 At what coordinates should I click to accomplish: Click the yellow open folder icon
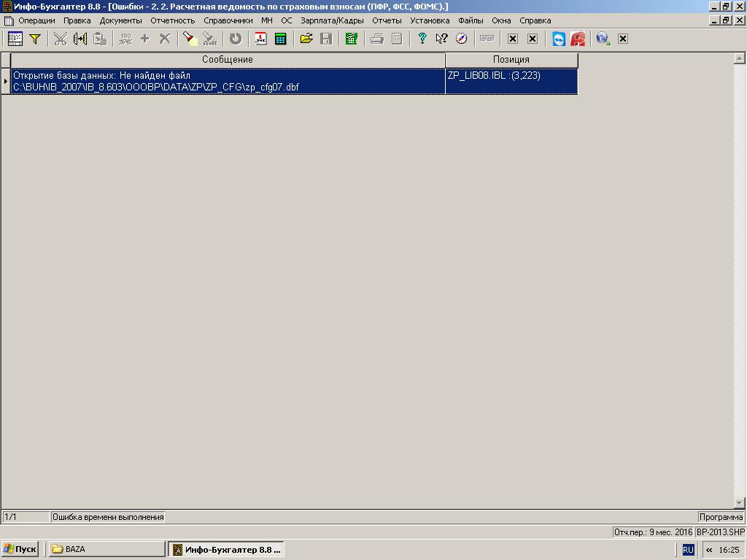(x=306, y=39)
